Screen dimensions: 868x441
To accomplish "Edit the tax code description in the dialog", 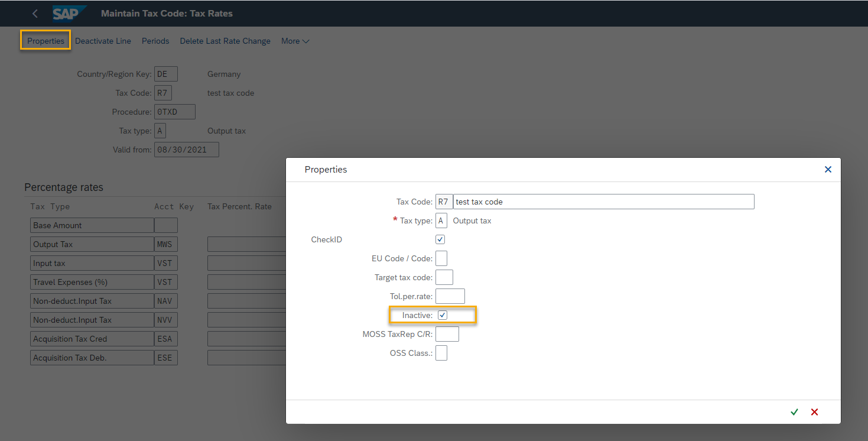I will [604, 202].
